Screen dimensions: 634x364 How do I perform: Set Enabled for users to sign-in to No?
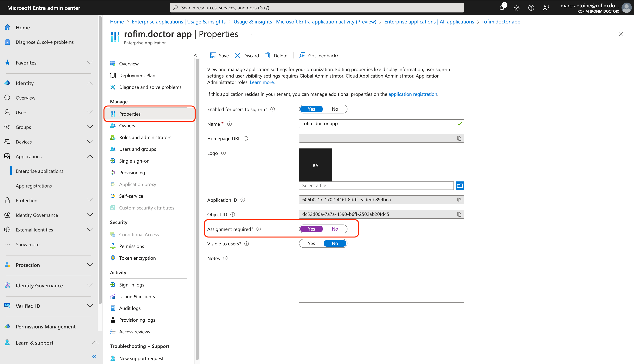coord(335,109)
